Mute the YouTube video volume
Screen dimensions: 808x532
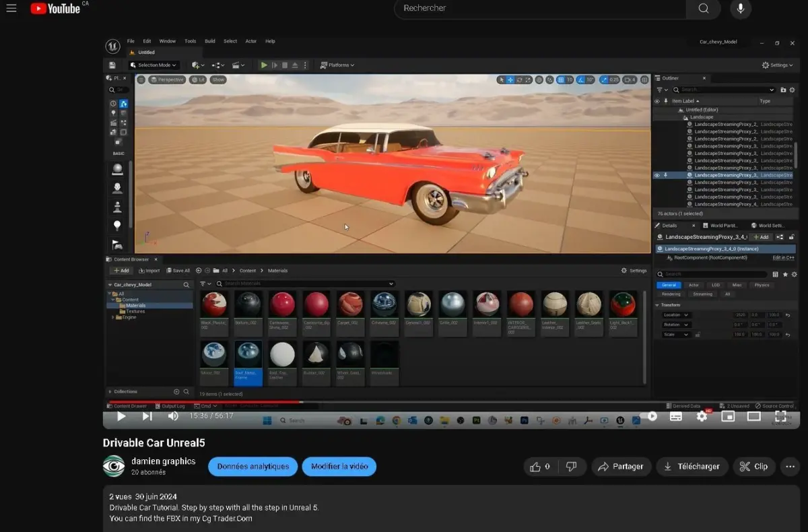point(173,416)
